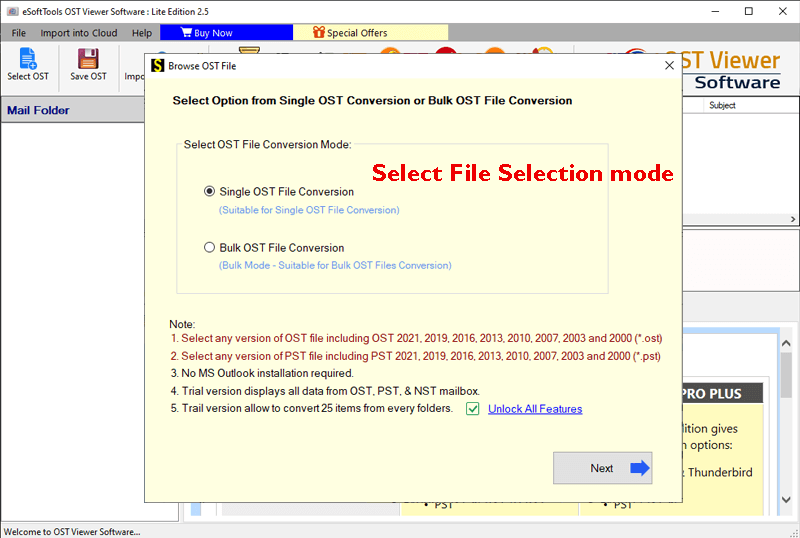The height and width of the screenshot is (538, 800).
Task: Toggle the green checkbox beside Unlock All Features
Action: [472, 409]
